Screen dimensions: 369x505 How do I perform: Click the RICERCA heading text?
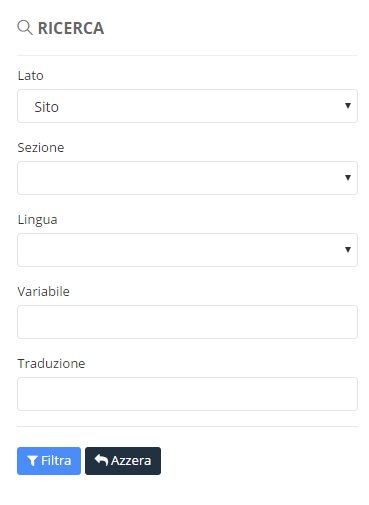click(71, 28)
